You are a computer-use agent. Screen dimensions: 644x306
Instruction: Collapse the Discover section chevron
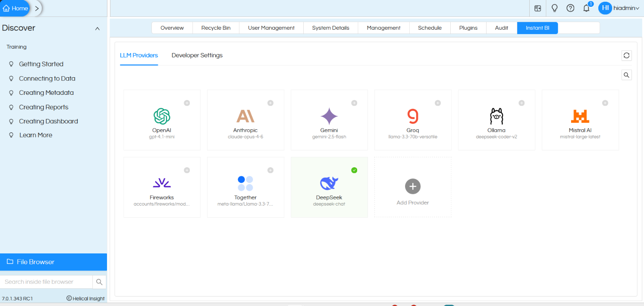pyautogui.click(x=97, y=28)
